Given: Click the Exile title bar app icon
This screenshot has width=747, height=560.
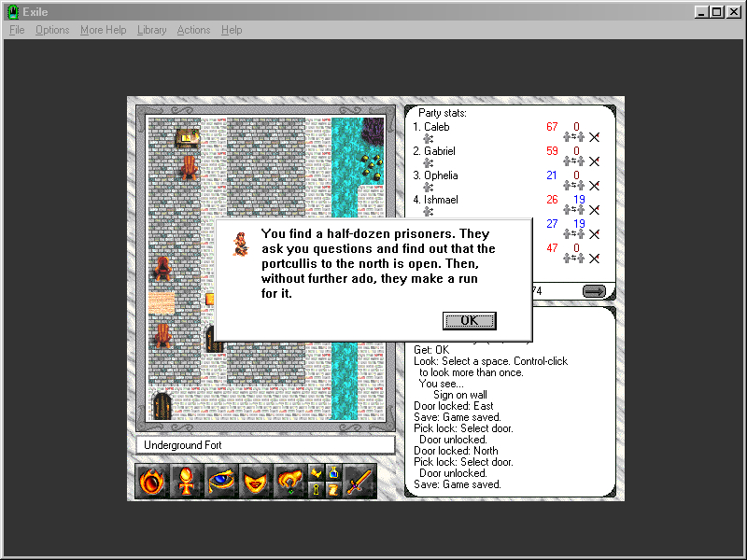Looking at the screenshot, I should (13, 11).
